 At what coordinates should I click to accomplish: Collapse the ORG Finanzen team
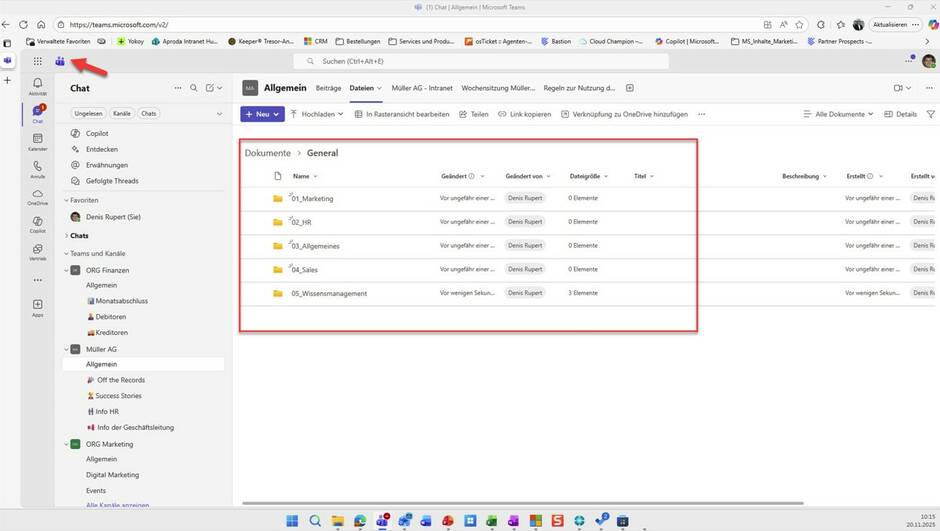click(66, 270)
